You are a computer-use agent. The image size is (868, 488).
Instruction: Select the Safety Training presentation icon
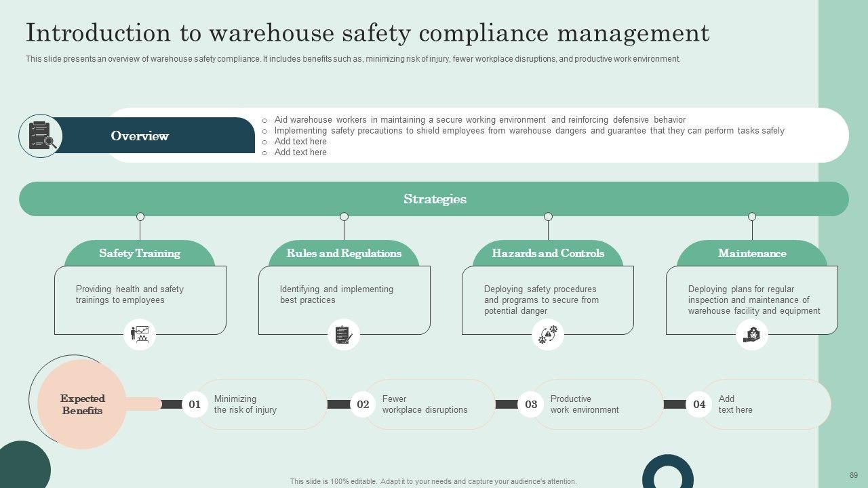pos(140,334)
